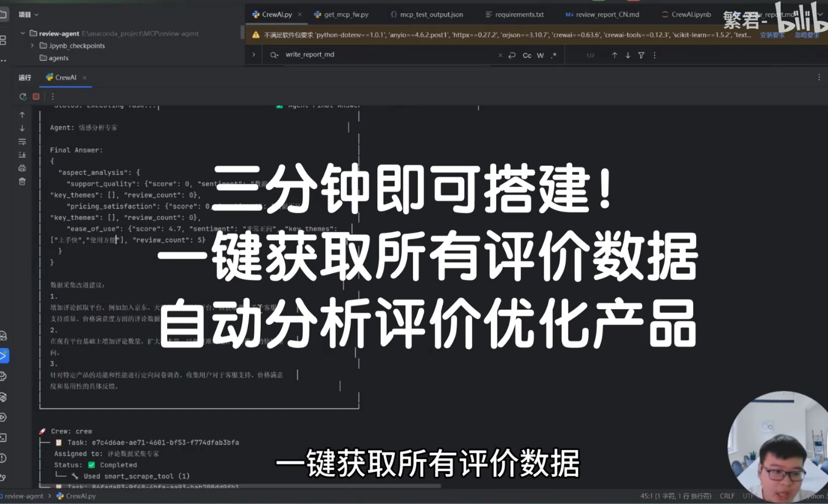This screenshot has width=828, height=504.
Task: Toggle whole words W option
Action: point(540,55)
